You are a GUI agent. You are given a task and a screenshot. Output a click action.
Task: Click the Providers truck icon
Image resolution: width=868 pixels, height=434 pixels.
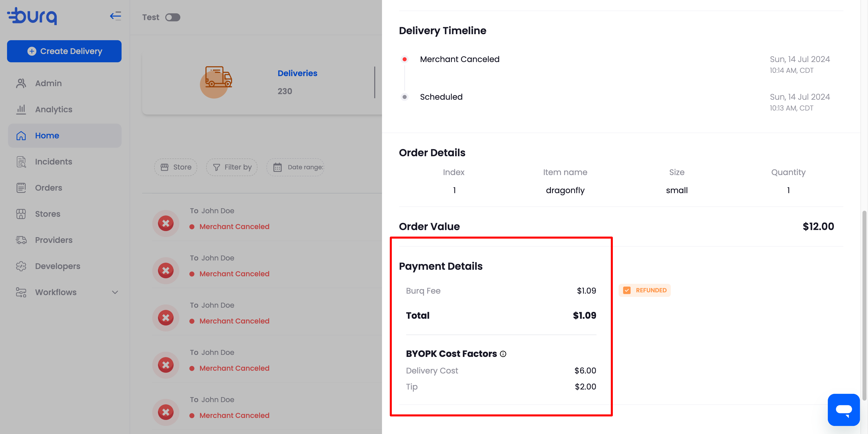tap(21, 240)
